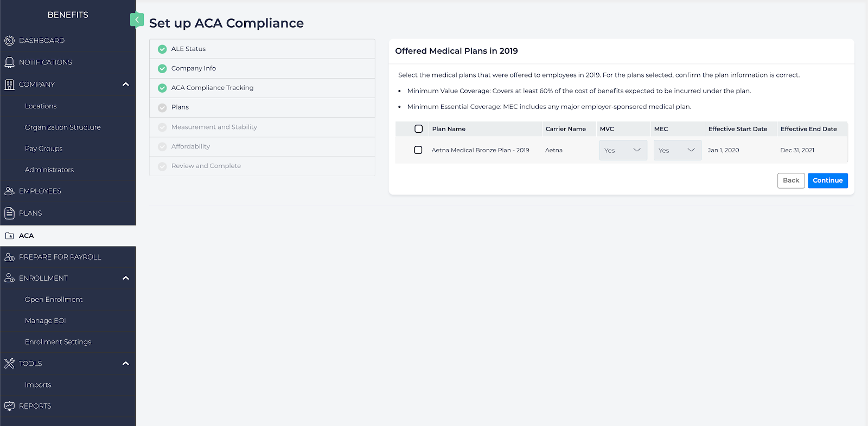The width and height of the screenshot is (868, 426).
Task: Check the select-all plans header checkbox
Action: click(x=418, y=129)
